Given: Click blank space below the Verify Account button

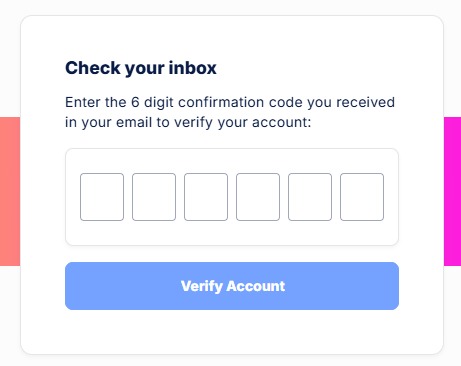Looking at the screenshot, I should (x=232, y=331).
